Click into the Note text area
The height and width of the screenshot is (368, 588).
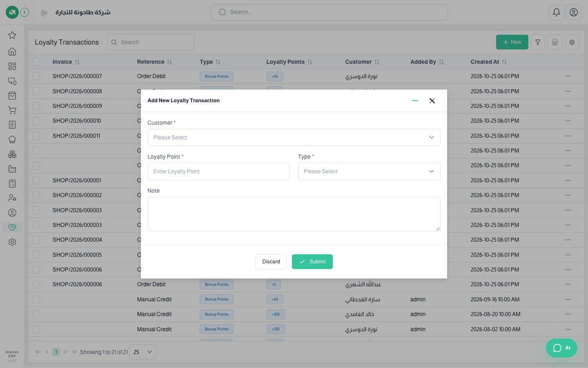click(x=294, y=214)
